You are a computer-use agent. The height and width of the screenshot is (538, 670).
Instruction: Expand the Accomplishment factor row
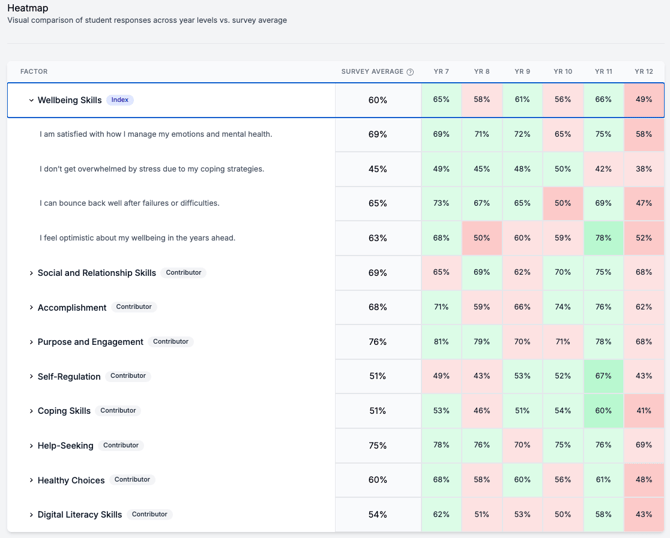coord(31,308)
